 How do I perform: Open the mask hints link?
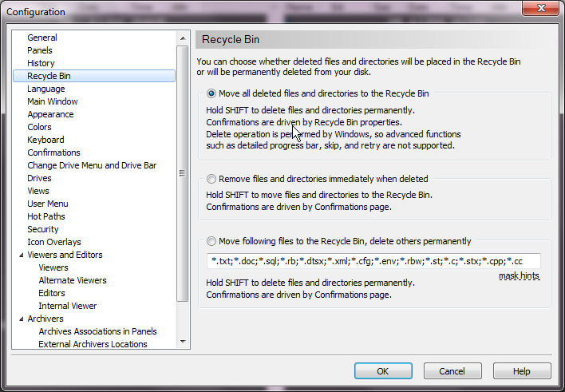(x=519, y=276)
